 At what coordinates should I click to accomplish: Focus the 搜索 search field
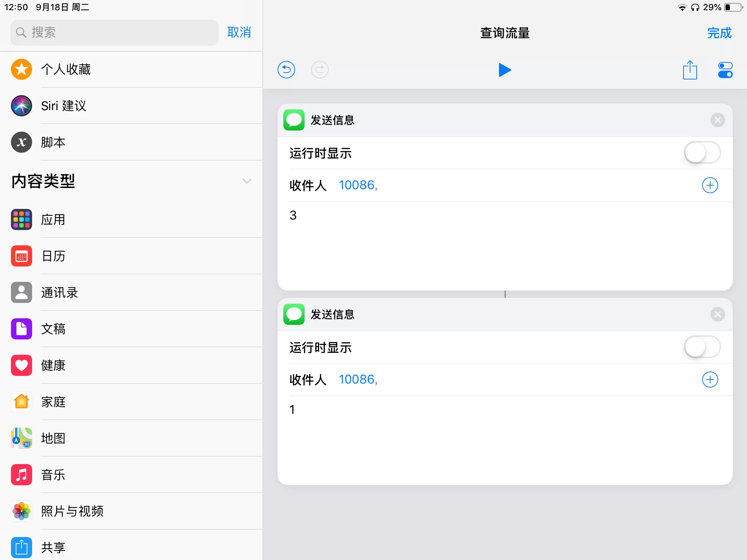(x=115, y=32)
